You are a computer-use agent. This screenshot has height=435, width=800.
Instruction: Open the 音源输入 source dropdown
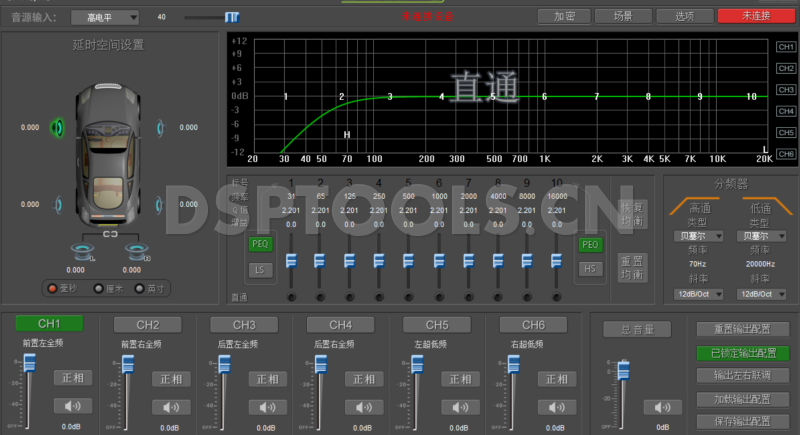tap(111, 17)
